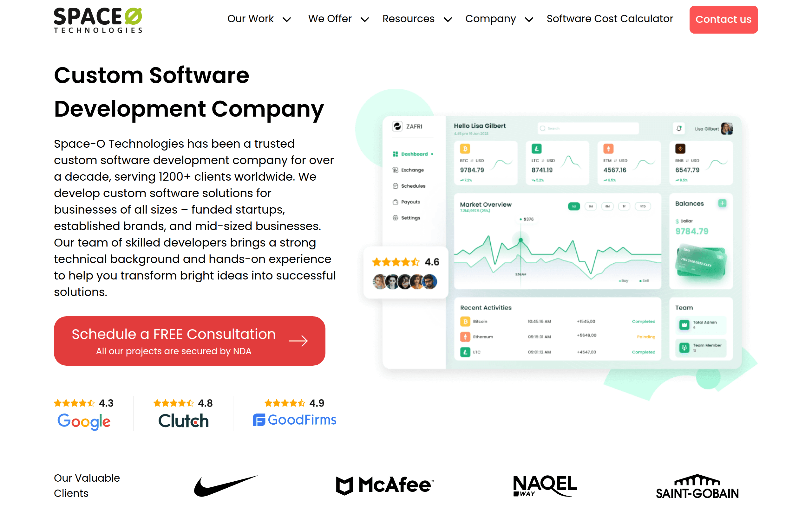Click the arrow icon in consultation button
Screen dimensions: 812x507
298,341
